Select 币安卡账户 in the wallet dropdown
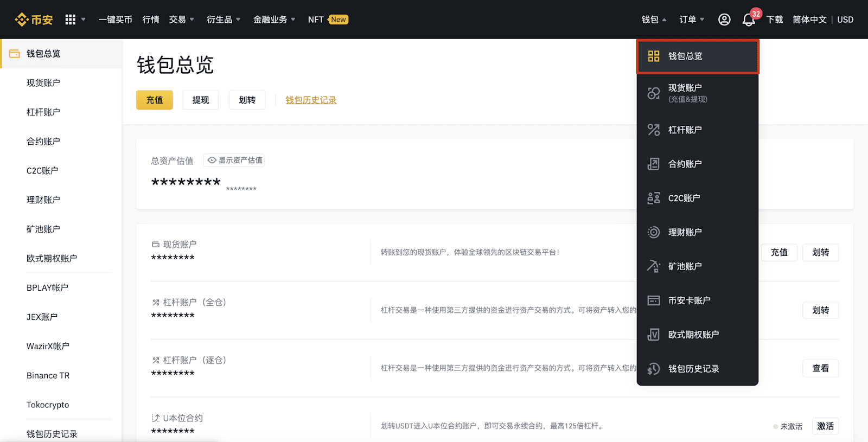Screen dimensions: 868x442 coord(698,300)
